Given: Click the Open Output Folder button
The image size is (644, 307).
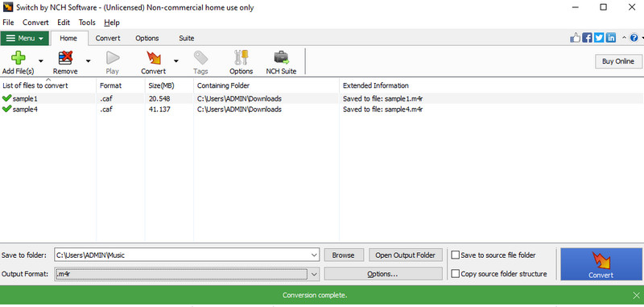Looking at the screenshot, I should pos(406,255).
